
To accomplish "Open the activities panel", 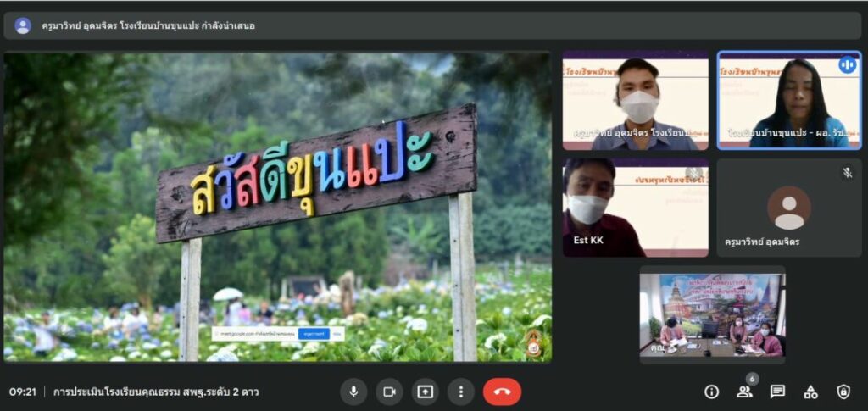I will point(810,392).
